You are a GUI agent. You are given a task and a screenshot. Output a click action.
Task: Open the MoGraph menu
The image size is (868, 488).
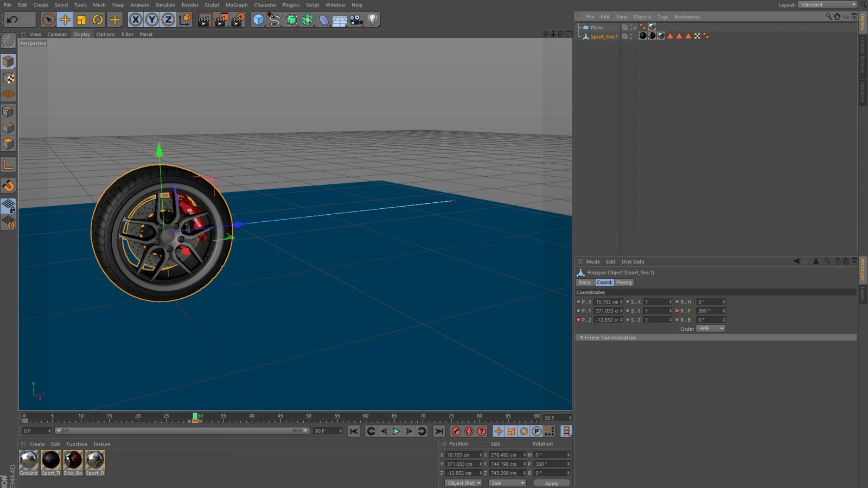point(237,5)
